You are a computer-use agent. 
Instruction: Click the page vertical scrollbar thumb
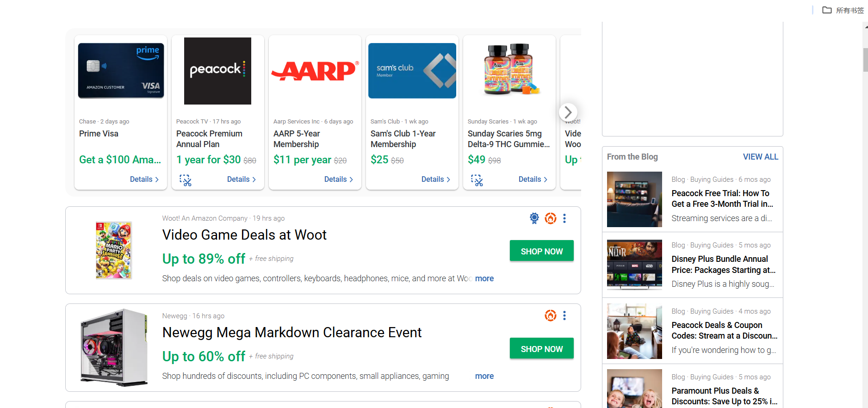[865, 59]
